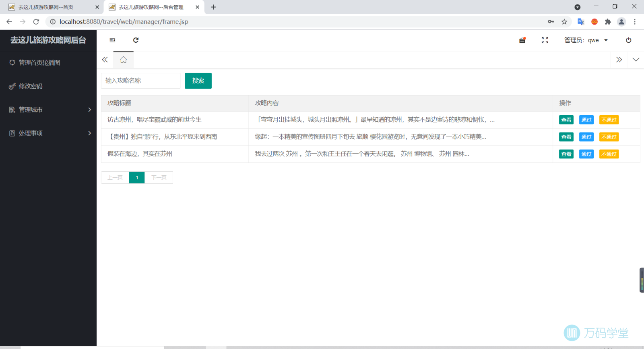The height and width of the screenshot is (349, 644).
Task: Open the admin qwe dropdown menu
Action: click(x=586, y=40)
